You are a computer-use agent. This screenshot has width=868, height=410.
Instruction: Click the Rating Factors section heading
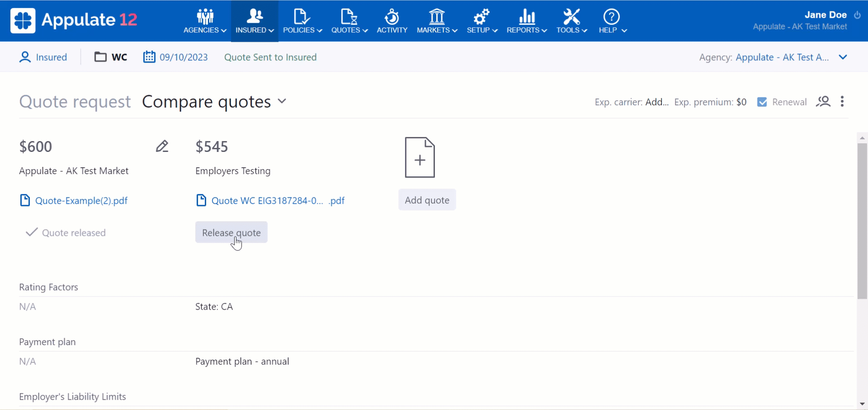click(x=48, y=287)
